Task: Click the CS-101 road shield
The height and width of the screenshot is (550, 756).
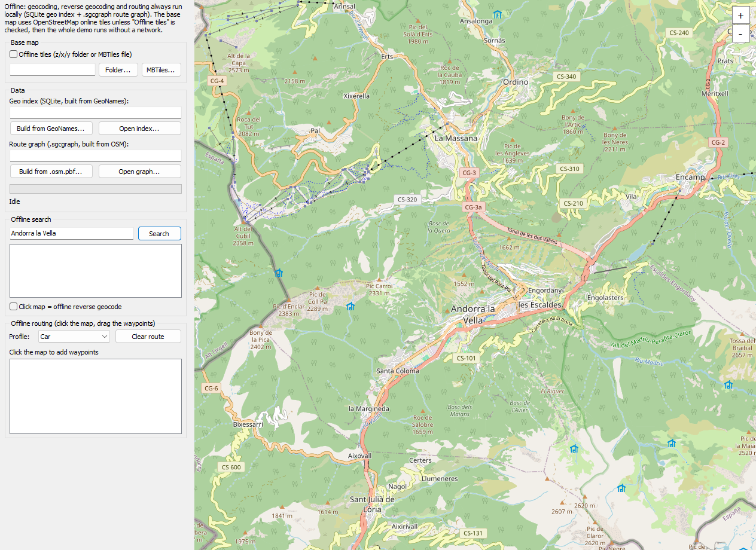Action: click(466, 359)
